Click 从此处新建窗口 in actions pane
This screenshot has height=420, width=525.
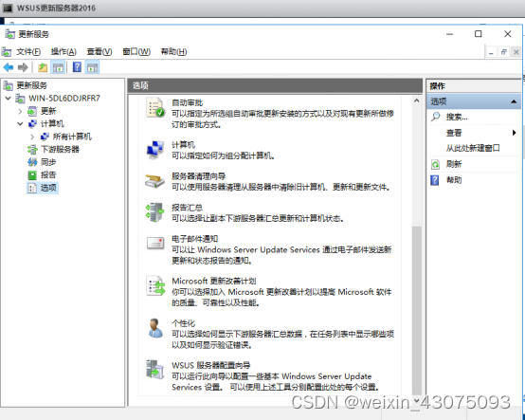point(473,148)
